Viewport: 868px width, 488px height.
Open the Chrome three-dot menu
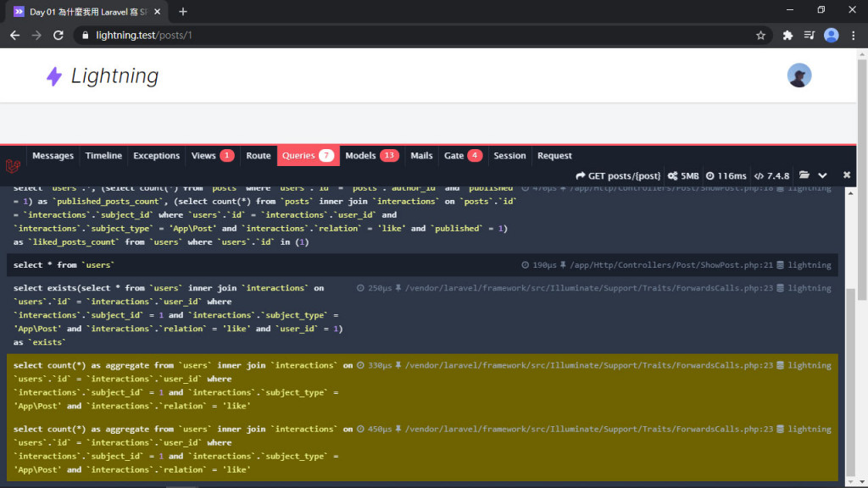click(x=853, y=36)
